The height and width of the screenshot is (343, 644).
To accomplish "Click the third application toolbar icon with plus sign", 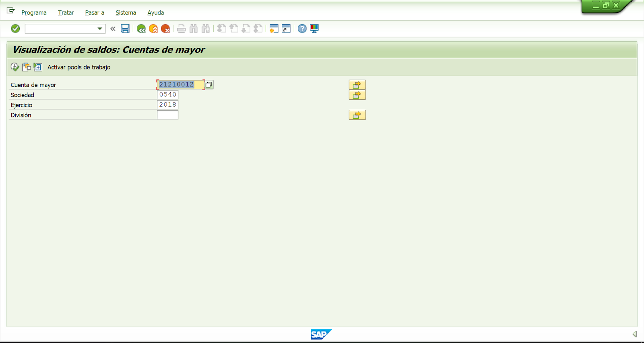I will (38, 67).
